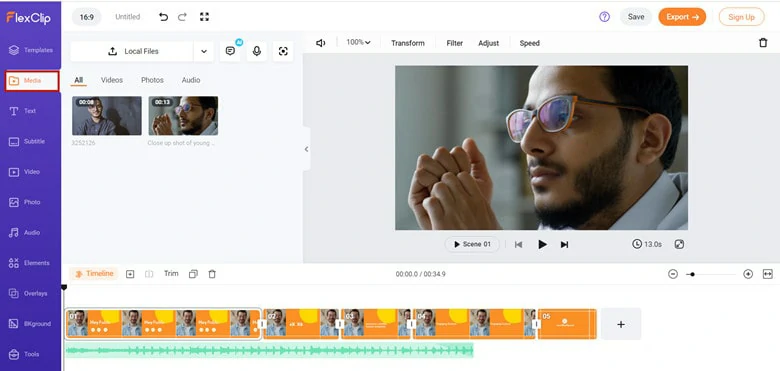
Task: Open the Filter option
Action: 455,43
